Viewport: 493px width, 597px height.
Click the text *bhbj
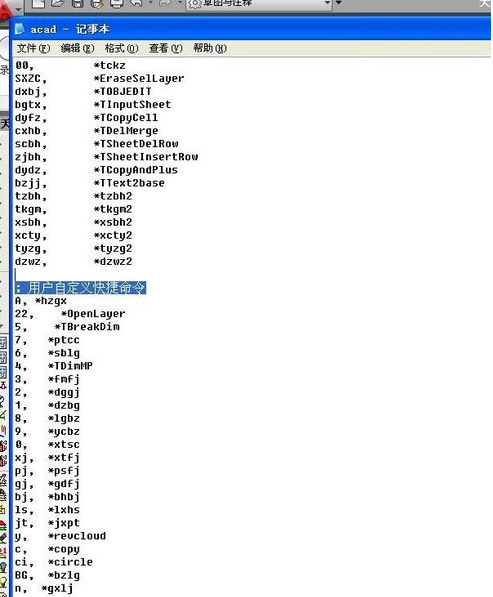coord(64,497)
